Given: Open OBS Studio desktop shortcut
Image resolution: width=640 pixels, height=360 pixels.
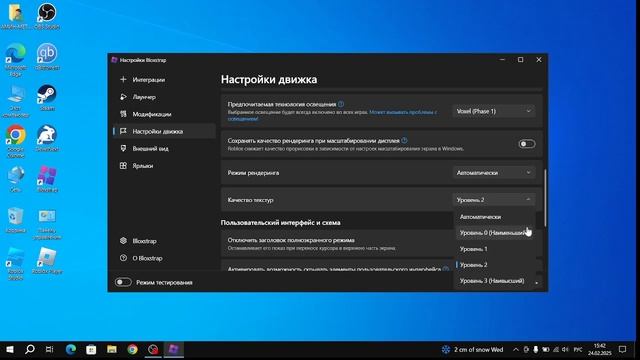Looking at the screenshot, I should point(47,16).
